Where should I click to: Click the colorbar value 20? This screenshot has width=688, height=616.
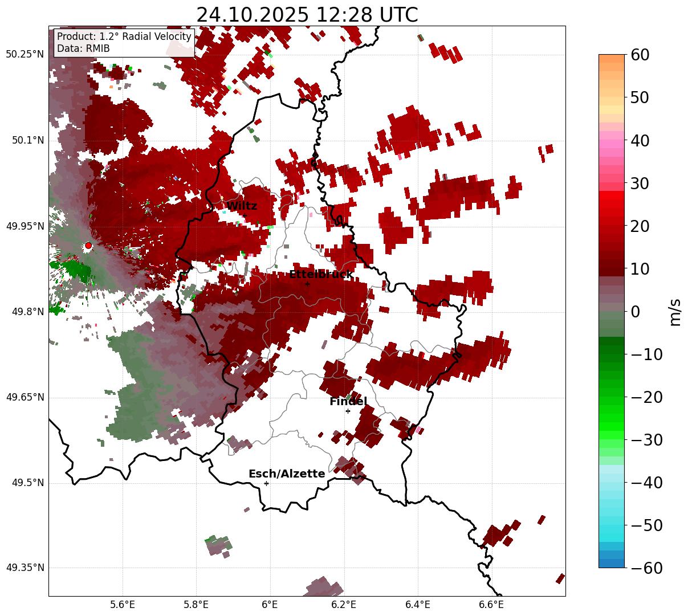tap(639, 226)
